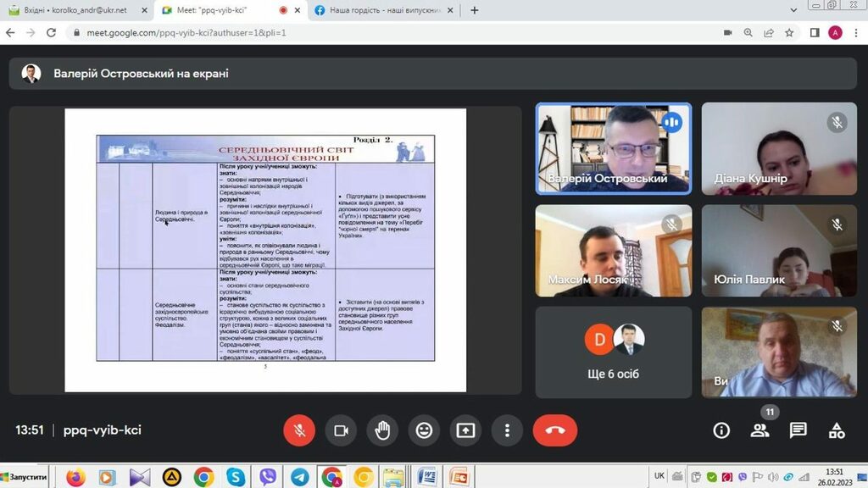Image resolution: width=868 pixels, height=488 pixels.
Task: Click the Ще 6 осіб participants tile
Action: point(613,351)
